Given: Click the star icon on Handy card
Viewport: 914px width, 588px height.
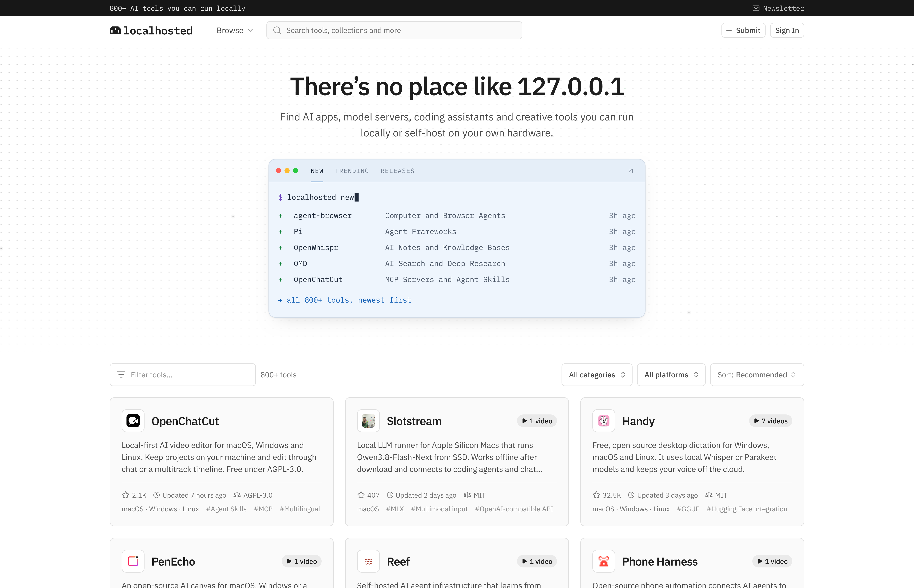Looking at the screenshot, I should click(596, 495).
